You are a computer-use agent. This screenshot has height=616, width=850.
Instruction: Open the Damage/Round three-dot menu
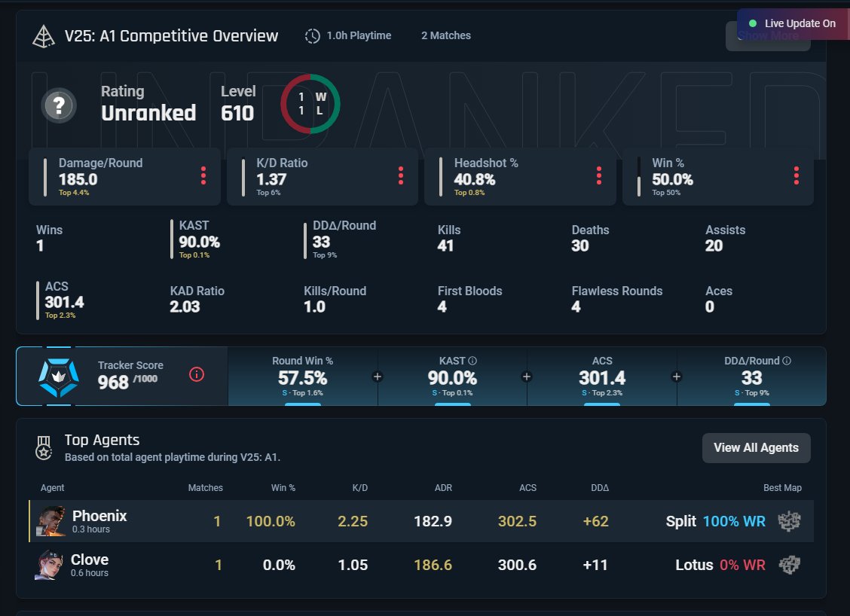click(203, 175)
